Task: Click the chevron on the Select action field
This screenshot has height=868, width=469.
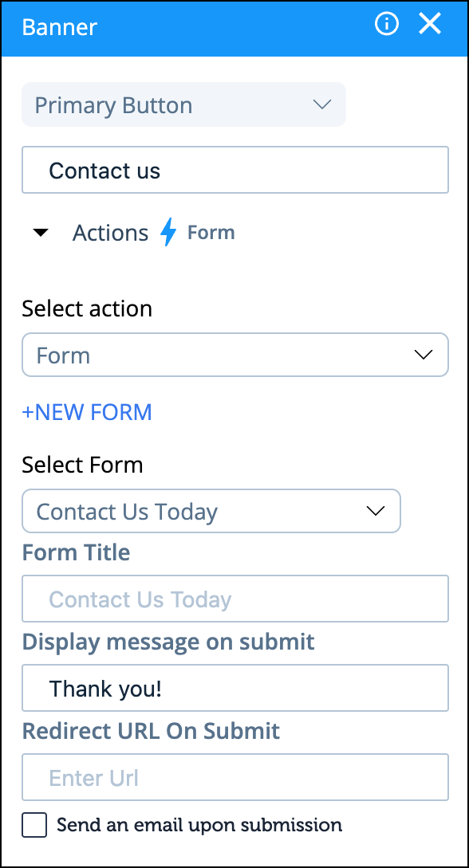Action: point(424,355)
